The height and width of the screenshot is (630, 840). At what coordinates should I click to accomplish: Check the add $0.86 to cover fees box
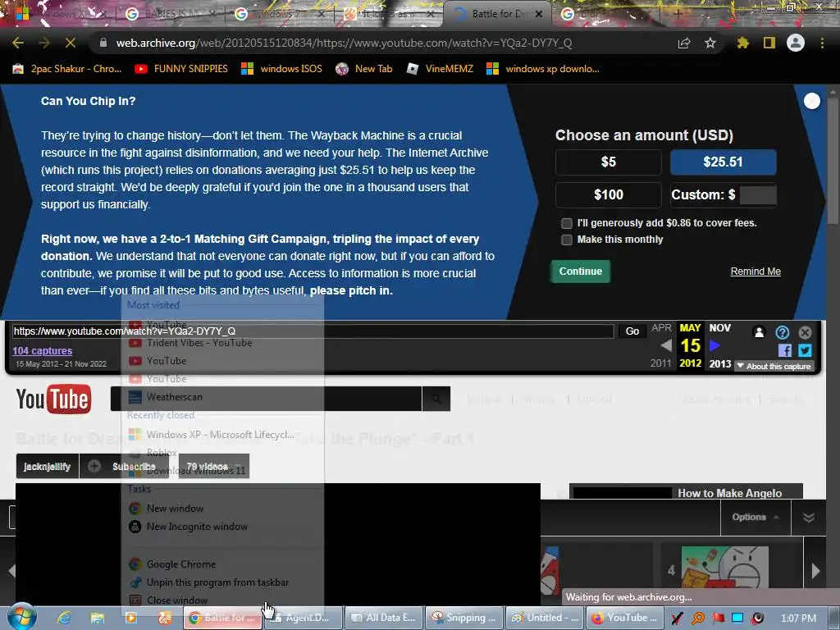[566, 223]
